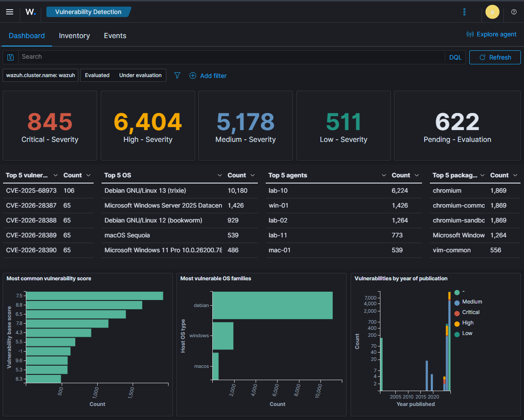The image size is (524, 420).
Task: Click the dash legend color dot
Action: [x=457, y=293]
